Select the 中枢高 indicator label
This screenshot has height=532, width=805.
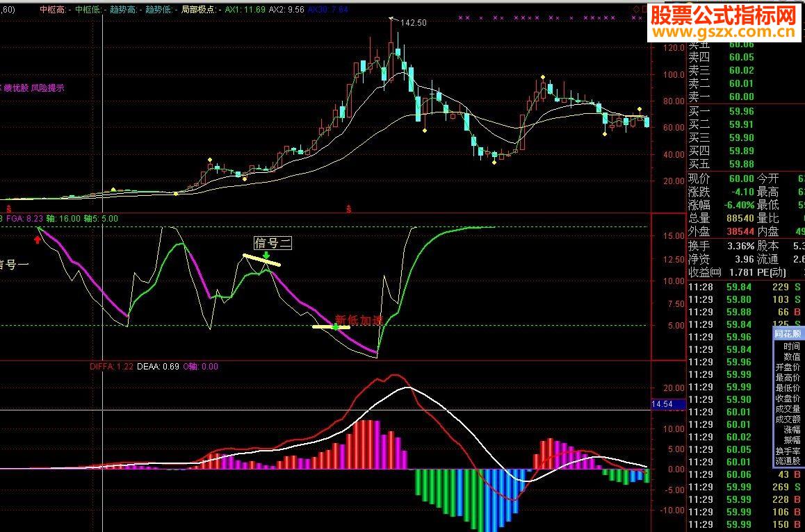[55, 9]
